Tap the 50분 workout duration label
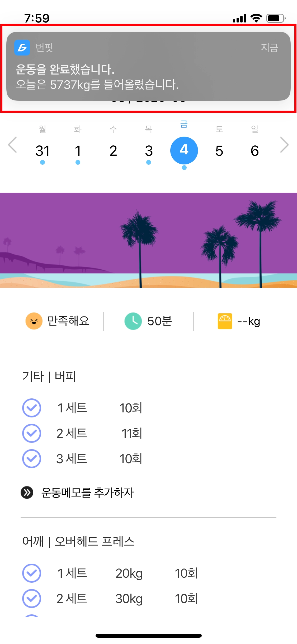The height and width of the screenshot is (644, 297). click(x=159, y=321)
